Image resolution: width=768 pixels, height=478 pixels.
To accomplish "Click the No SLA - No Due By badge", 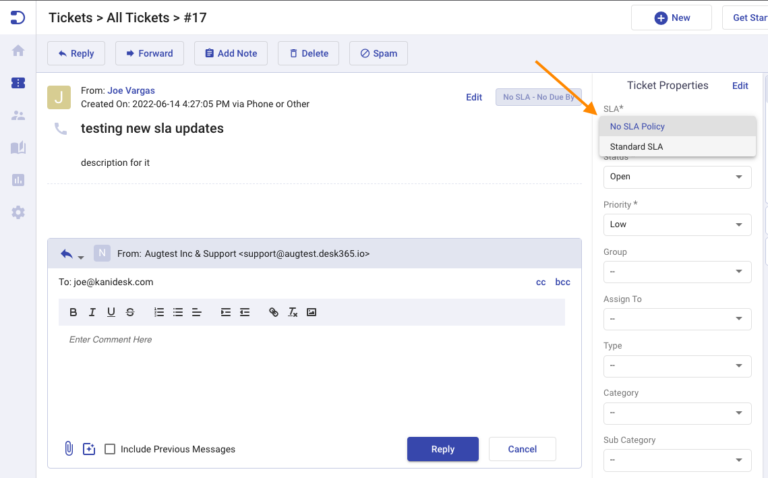I will [538, 97].
